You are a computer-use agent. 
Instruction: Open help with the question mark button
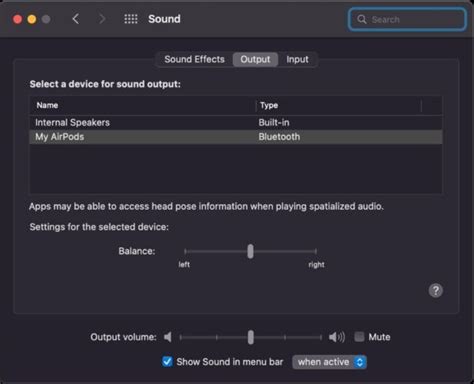(x=435, y=290)
